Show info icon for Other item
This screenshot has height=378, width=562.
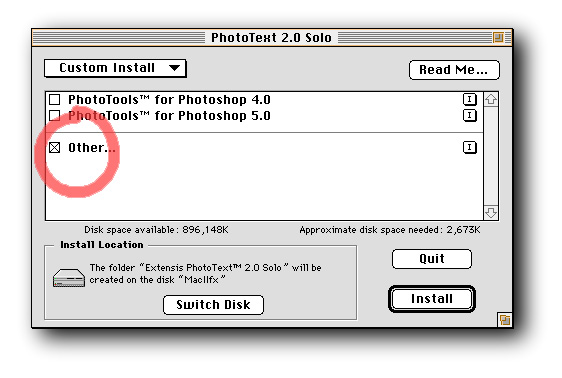pos(470,147)
